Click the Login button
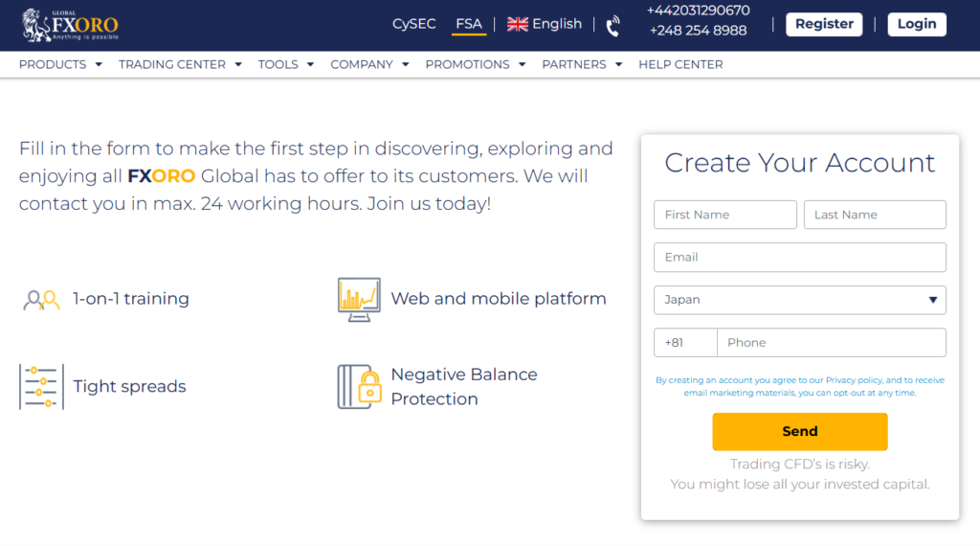This screenshot has height=546, width=980. coord(917,24)
